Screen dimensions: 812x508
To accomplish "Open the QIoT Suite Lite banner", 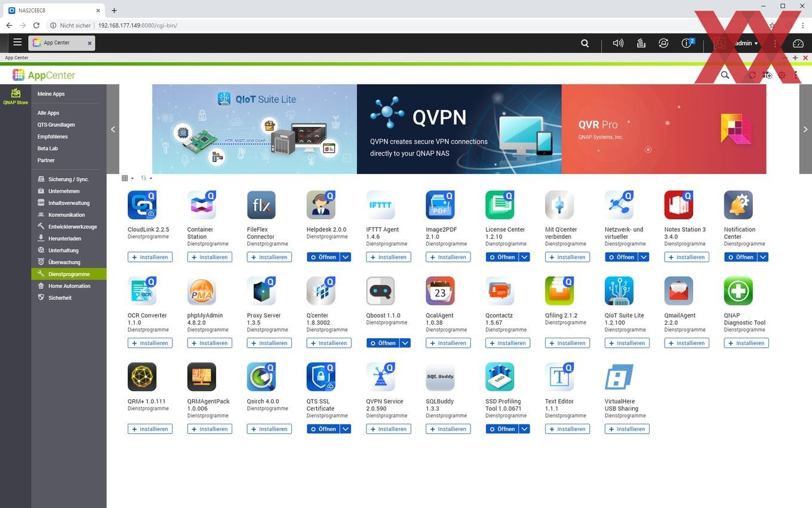I will (x=254, y=129).
